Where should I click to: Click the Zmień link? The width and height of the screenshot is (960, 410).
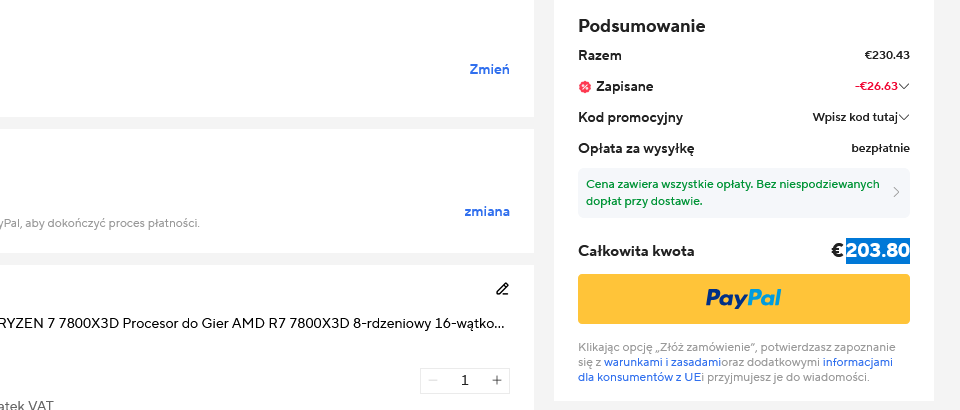coord(489,69)
